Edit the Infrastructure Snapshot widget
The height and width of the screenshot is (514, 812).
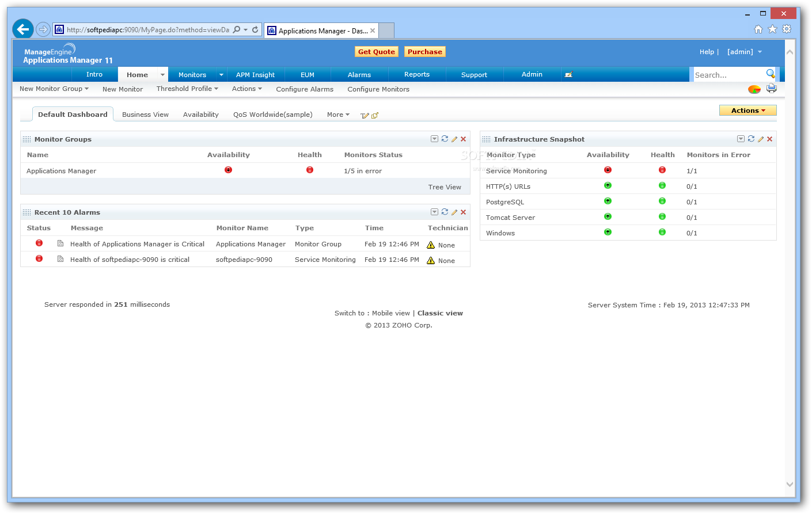(x=761, y=139)
